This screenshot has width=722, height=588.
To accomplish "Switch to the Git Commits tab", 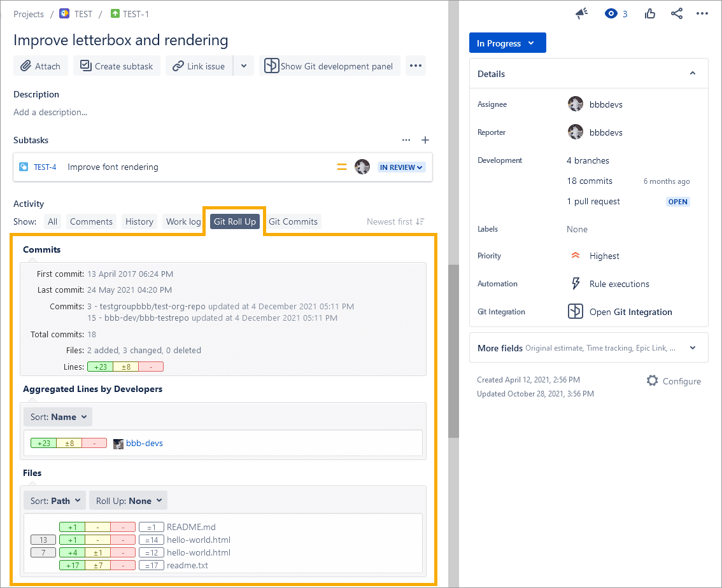I will point(293,221).
